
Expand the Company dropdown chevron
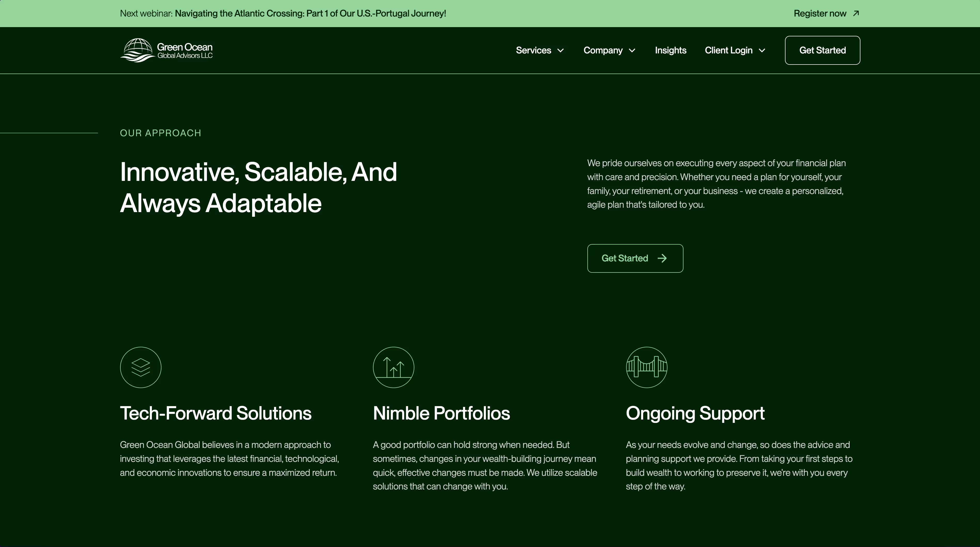[632, 51]
